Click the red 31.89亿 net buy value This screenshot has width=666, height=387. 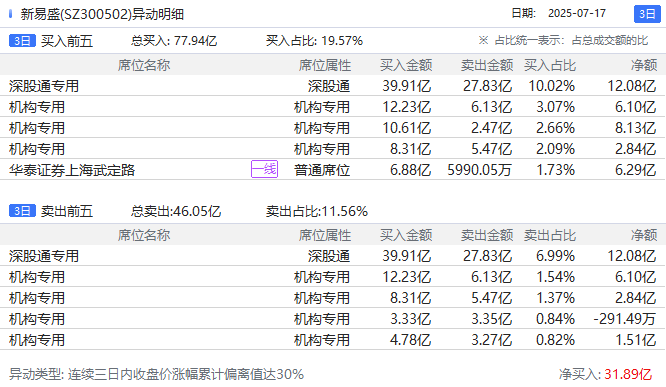(628, 374)
